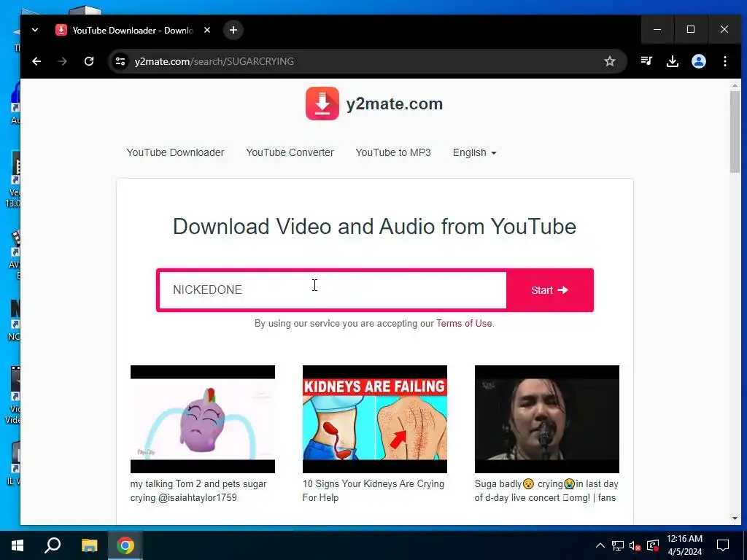Open the YouTube Downloader nav link
The width and height of the screenshot is (747, 560).
click(175, 152)
